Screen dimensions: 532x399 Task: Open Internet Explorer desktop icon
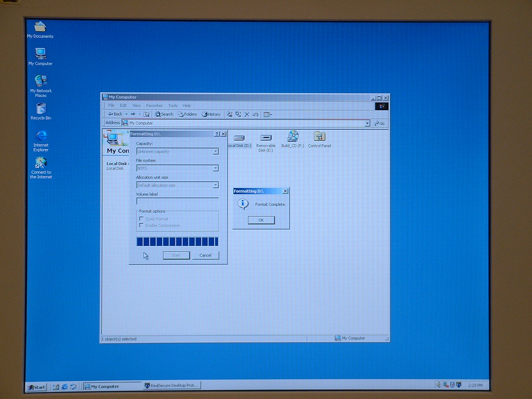pyautogui.click(x=41, y=136)
